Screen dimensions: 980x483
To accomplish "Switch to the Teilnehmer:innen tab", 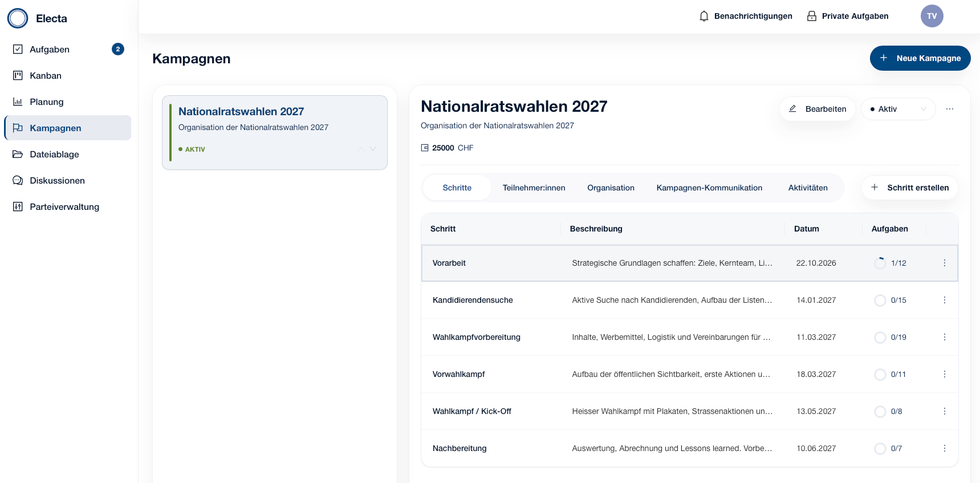I will coord(534,188).
